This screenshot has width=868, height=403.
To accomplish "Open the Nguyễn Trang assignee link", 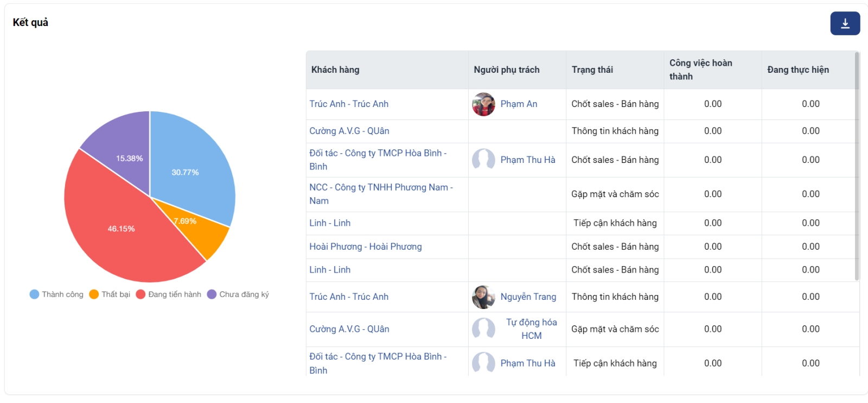I will pyautogui.click(x=528, y=297).
